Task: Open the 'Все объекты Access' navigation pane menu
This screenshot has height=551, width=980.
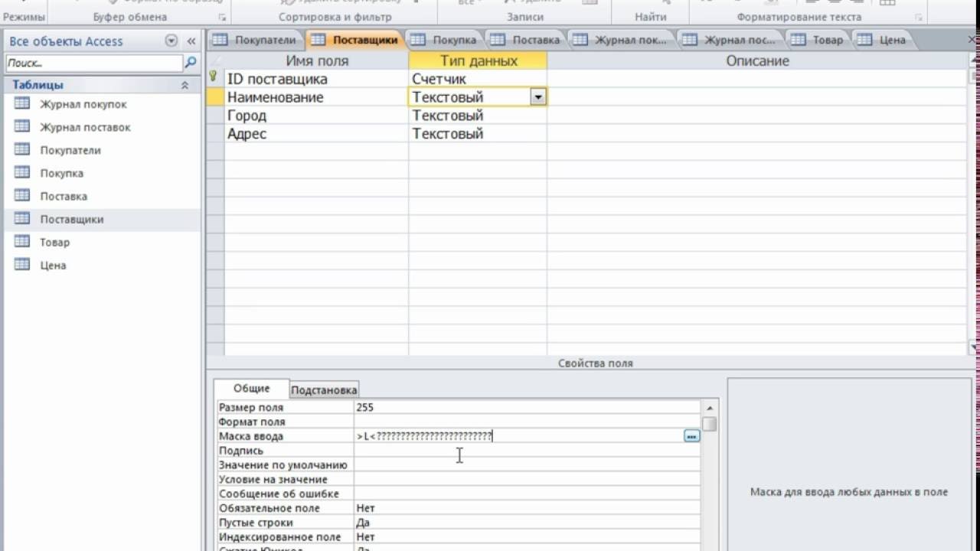Action: coord(171,41)
